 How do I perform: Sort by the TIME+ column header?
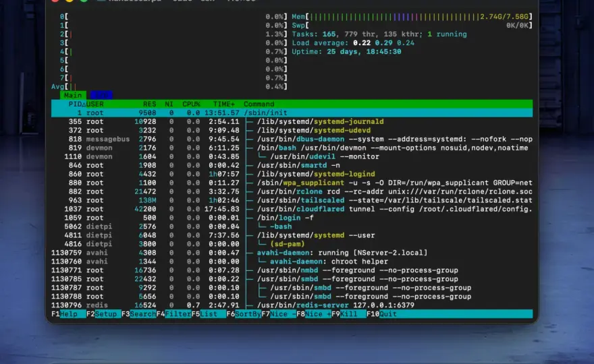224,104
